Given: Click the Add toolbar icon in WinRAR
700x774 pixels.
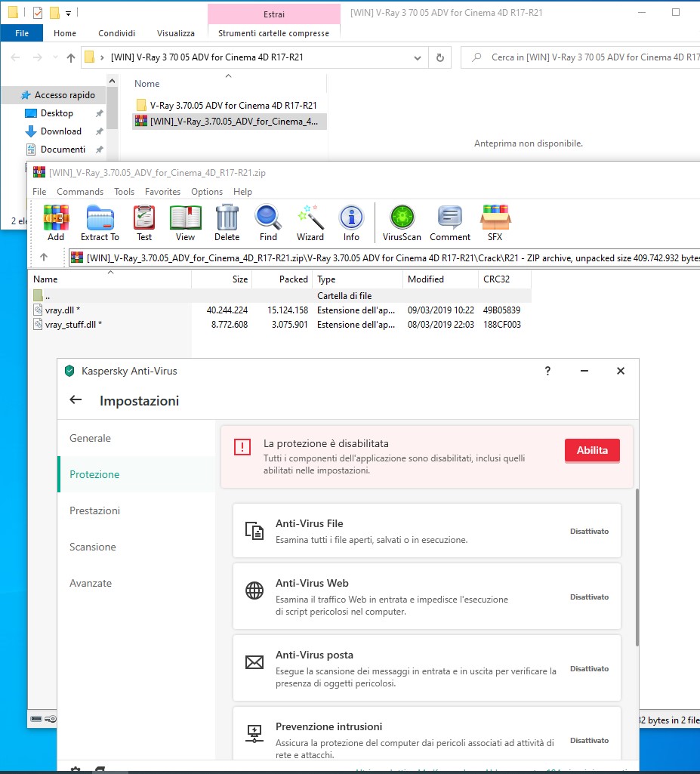Looking at the screenshot, I should point(56,223).
